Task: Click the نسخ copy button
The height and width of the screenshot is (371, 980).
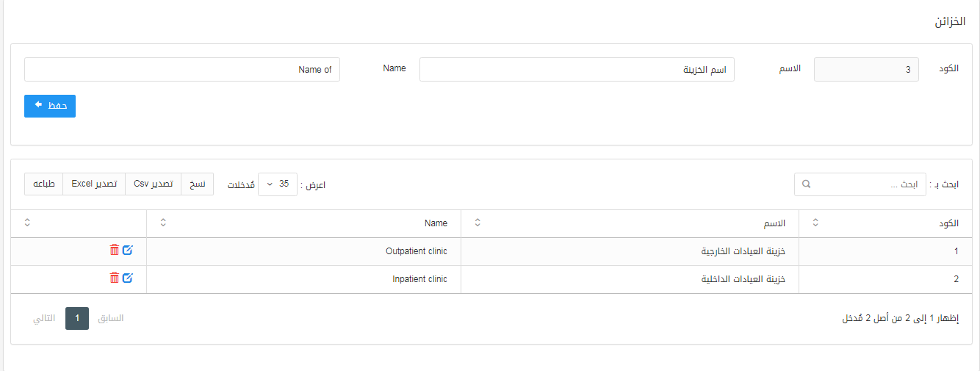Action: point(197,184)
